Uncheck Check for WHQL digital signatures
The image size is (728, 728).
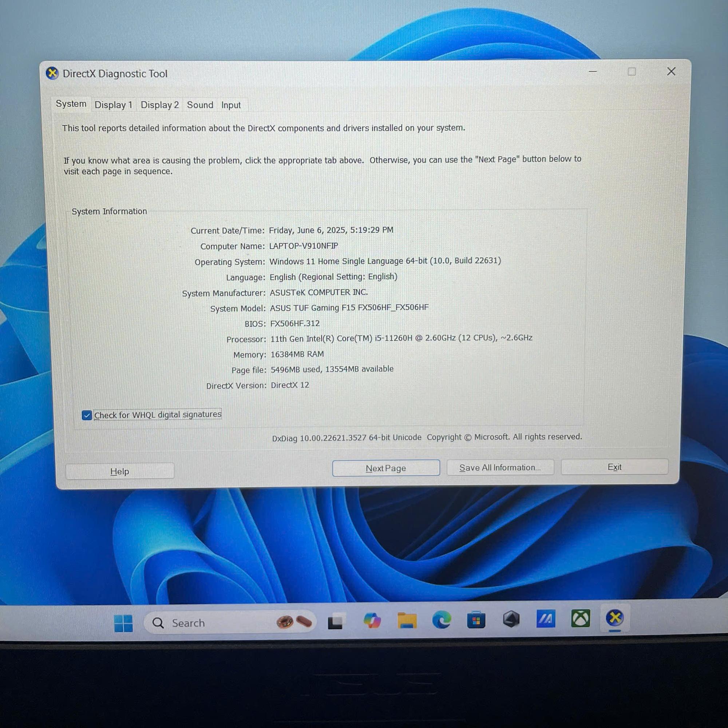(87, 415)
